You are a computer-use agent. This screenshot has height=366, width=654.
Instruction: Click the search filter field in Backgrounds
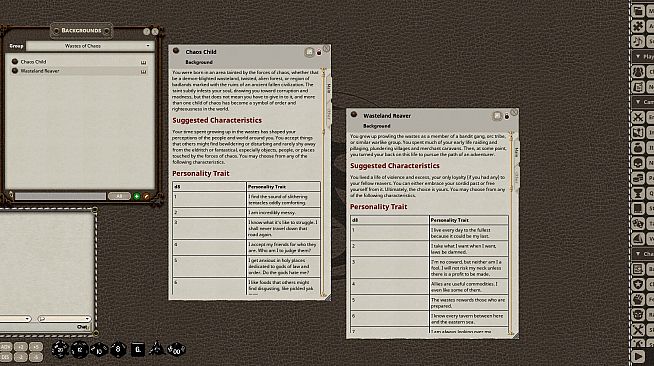(60, 196)
